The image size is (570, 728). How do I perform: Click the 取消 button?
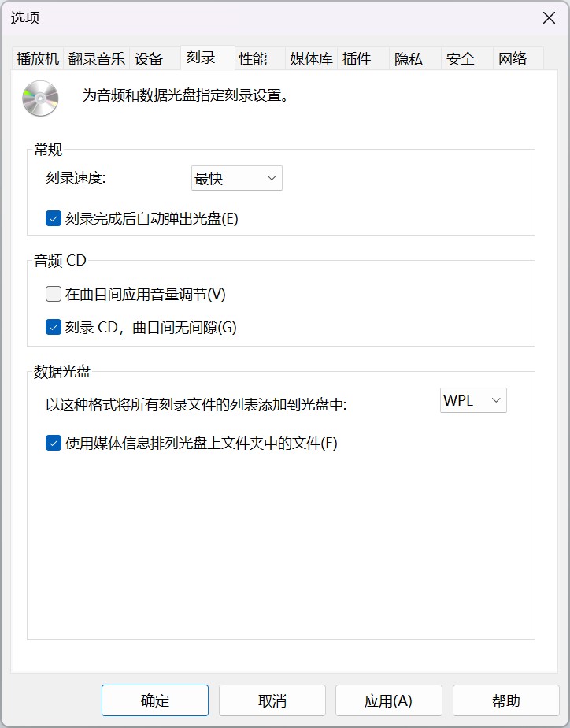coord(272,700)
